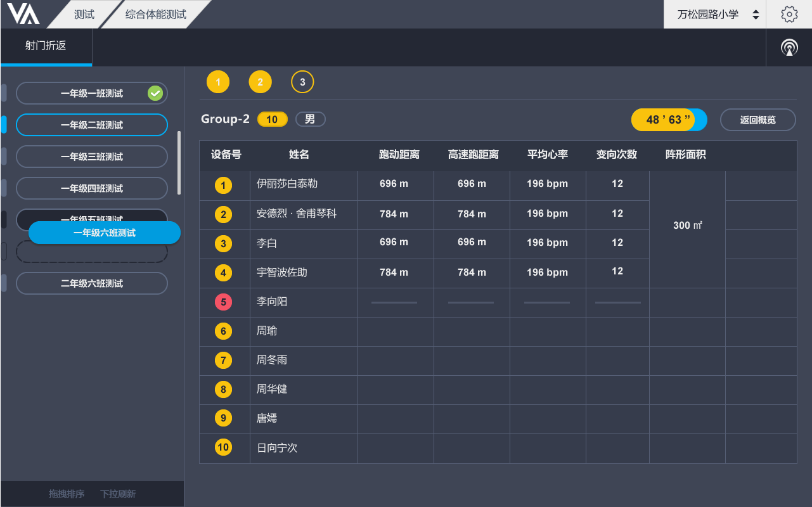Viewport: 812px width, 507px height.
Task: Click 拖拽排序 at the sidebar bottom
Action: [x=67, y=494]
